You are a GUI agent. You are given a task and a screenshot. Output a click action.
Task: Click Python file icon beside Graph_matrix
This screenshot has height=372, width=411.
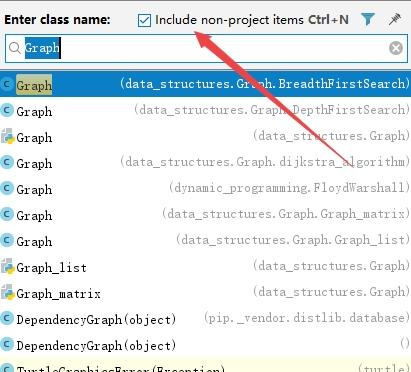(7, 292)
